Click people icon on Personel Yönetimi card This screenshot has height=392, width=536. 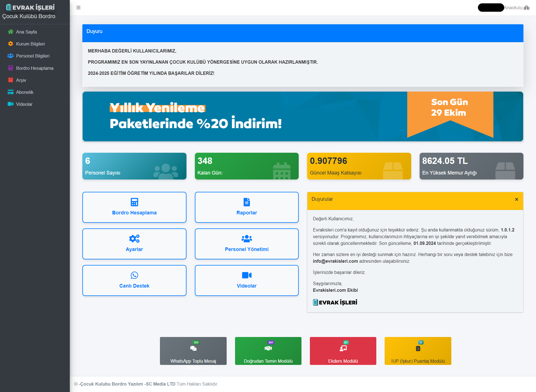point(247,239)
